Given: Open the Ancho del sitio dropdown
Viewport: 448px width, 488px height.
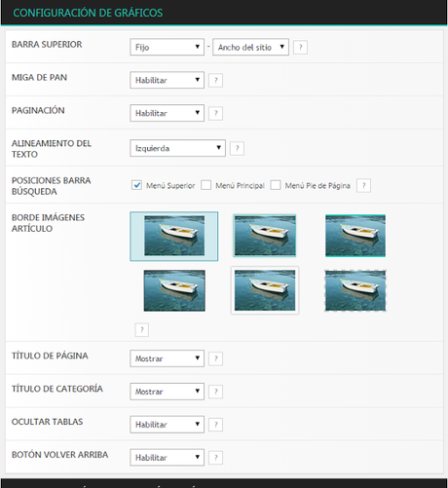Looking at the screenshot, I should 250,47.
